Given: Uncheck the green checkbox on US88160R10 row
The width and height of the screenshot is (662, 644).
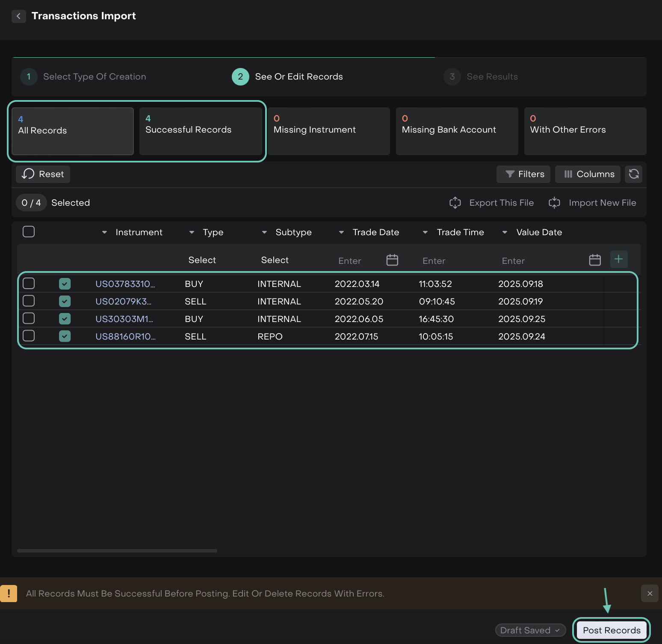Looking at the screenshot, I should click(65, 336).
